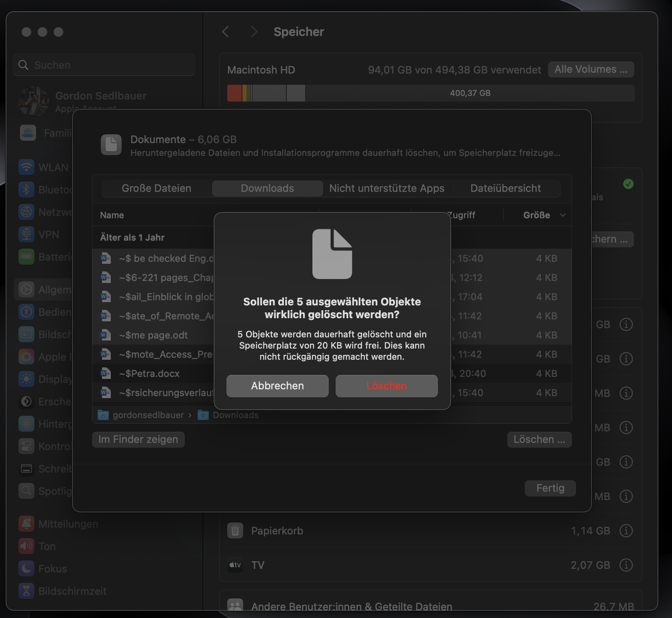Open the Größe sort order chevron
Screen dimensions: 672x618
[x=563, y=215]
